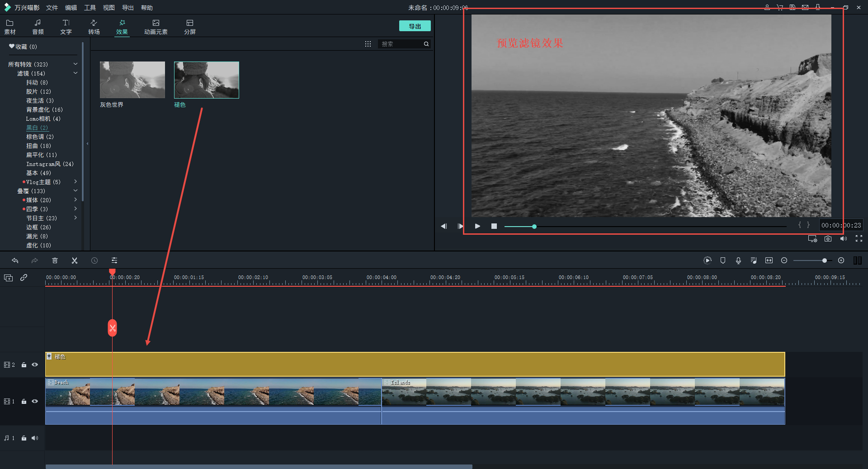
Task: Hide video track 2 with eye icon
Action: pos(35,365)
